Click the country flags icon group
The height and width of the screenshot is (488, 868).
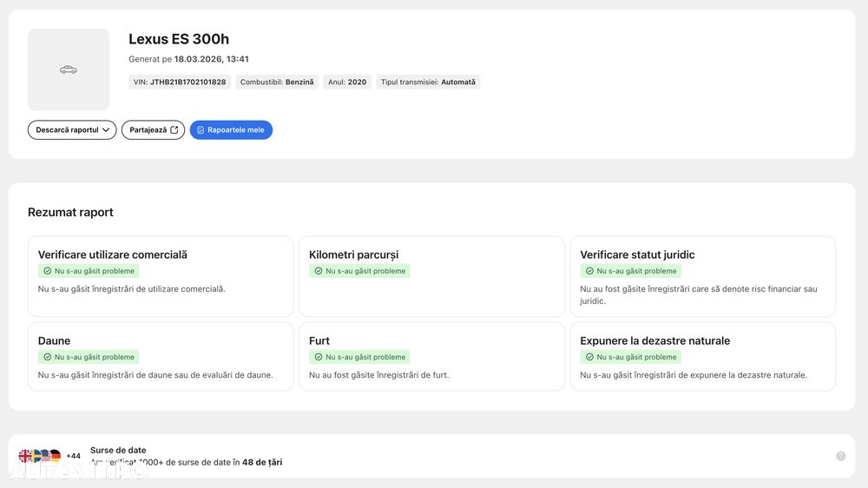click(x=40, y=456)
